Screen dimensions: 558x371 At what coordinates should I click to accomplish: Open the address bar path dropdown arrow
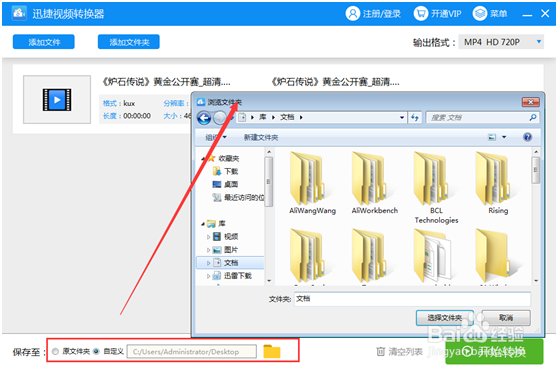point(402,117)
